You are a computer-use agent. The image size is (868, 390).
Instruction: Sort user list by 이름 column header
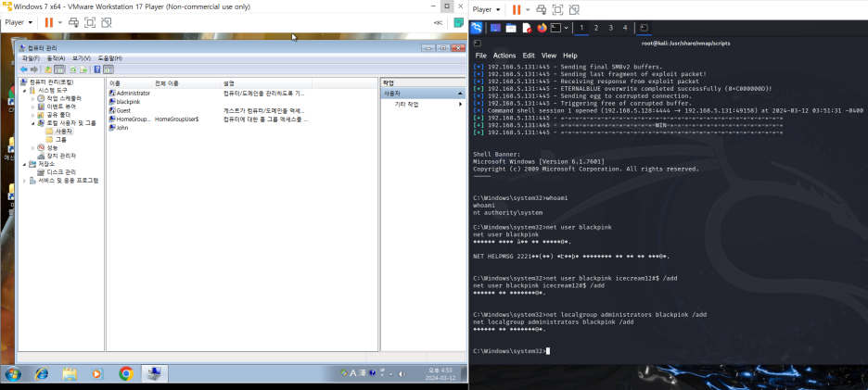point(129,83)
